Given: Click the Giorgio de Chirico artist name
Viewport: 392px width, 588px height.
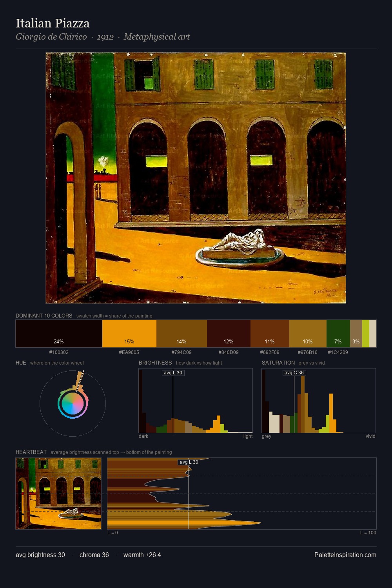Looking at the screenshot, I should tap(51, 37).
